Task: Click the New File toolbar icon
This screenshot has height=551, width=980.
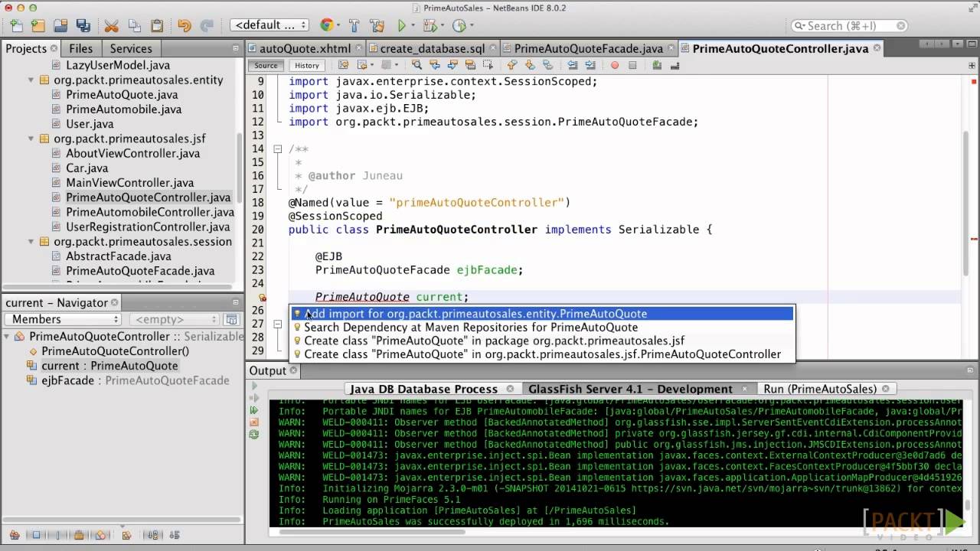Action: pyautogui.click(x=16, y=26)
